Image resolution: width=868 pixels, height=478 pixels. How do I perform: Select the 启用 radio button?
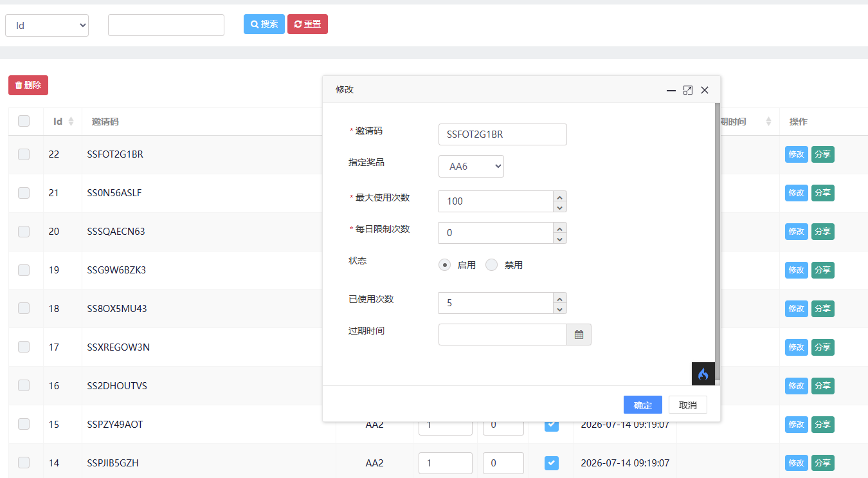(445, 264)
